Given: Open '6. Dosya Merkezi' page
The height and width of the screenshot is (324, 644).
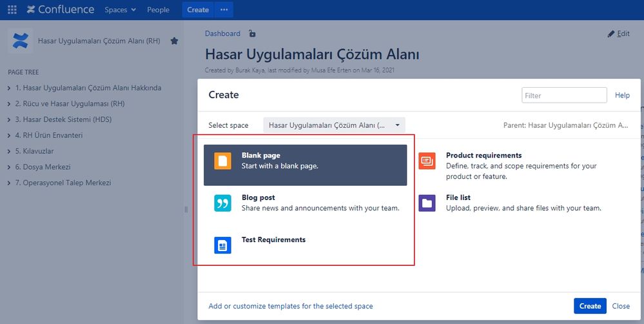Looking at the screenshot, I should coord(43,167).
